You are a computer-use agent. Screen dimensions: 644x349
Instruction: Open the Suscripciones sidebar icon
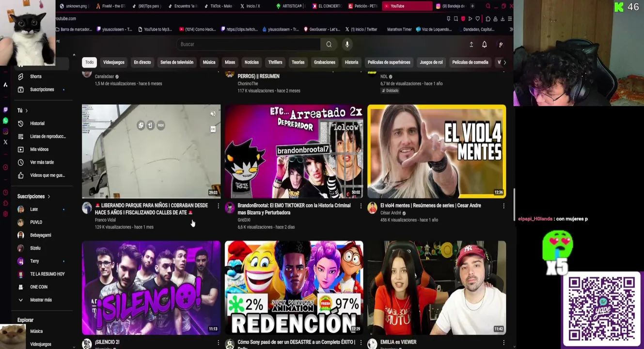[x=20, y=90]
